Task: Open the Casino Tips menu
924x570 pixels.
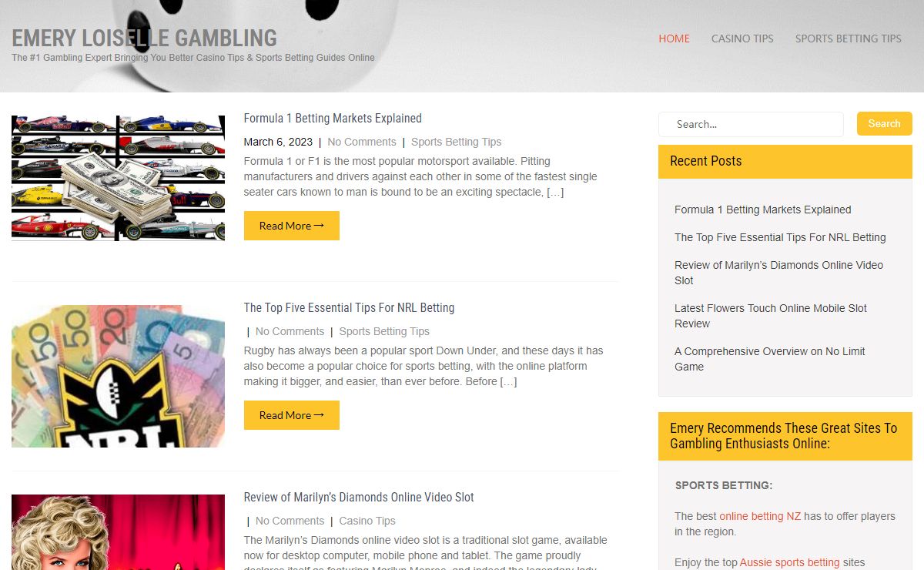Action: pyautogui.click(x=742, y=39)
